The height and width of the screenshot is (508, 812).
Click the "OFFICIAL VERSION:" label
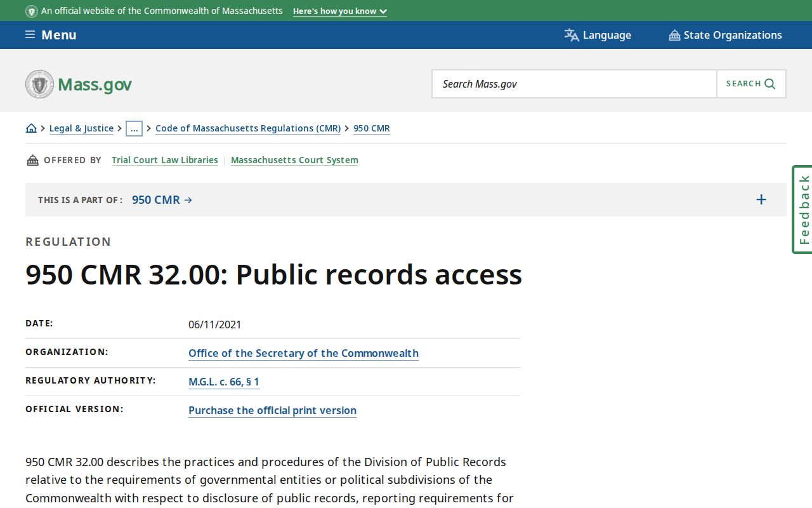pyautogui.click(x=74, y=409)
